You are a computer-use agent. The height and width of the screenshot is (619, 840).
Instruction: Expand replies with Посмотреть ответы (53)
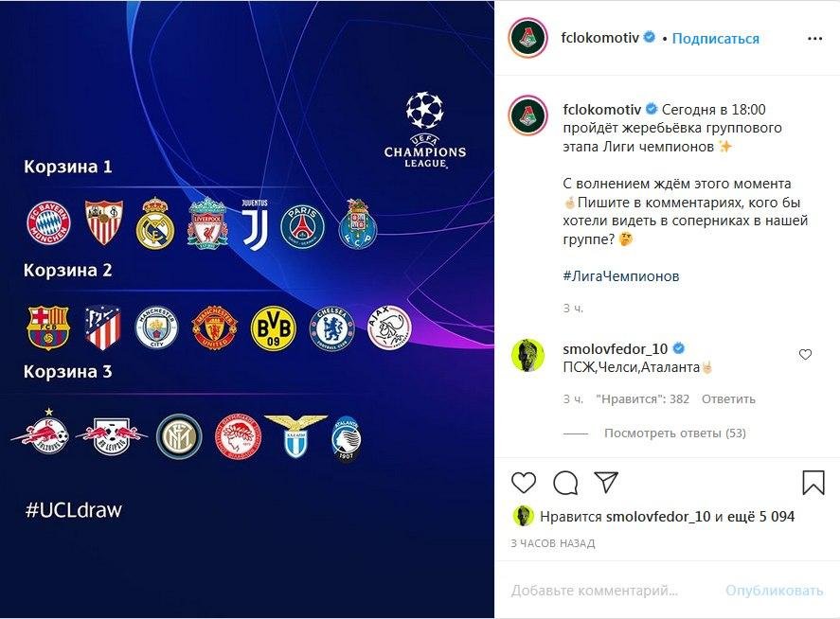tap(675, 433)
